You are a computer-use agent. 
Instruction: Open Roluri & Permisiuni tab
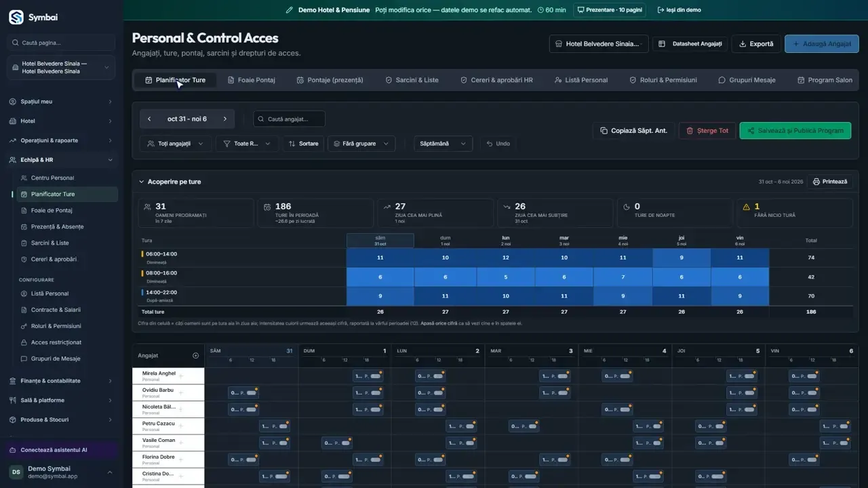(663, 80)
